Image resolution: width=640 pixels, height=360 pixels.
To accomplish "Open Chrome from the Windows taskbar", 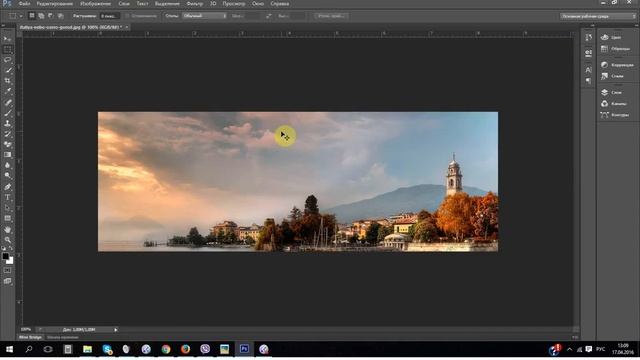I will click(x=166, y=349).
